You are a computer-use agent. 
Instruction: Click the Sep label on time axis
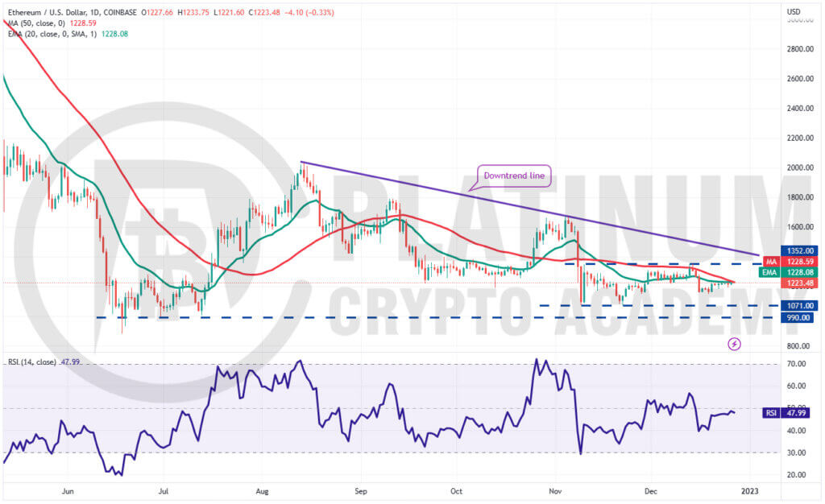coord(360,491)
